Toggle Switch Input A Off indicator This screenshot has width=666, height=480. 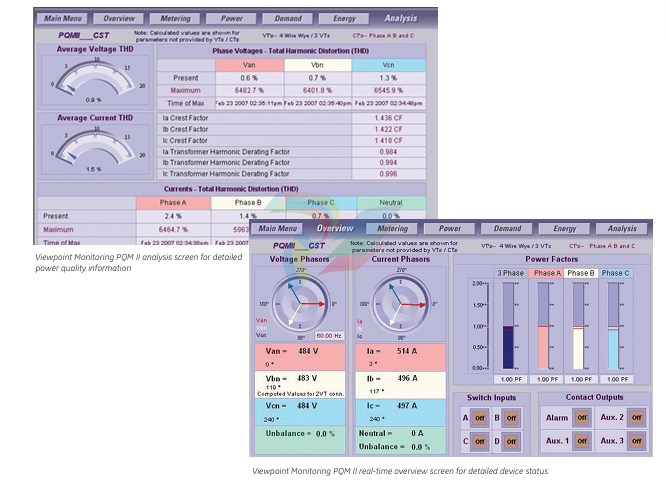point(479,417)
